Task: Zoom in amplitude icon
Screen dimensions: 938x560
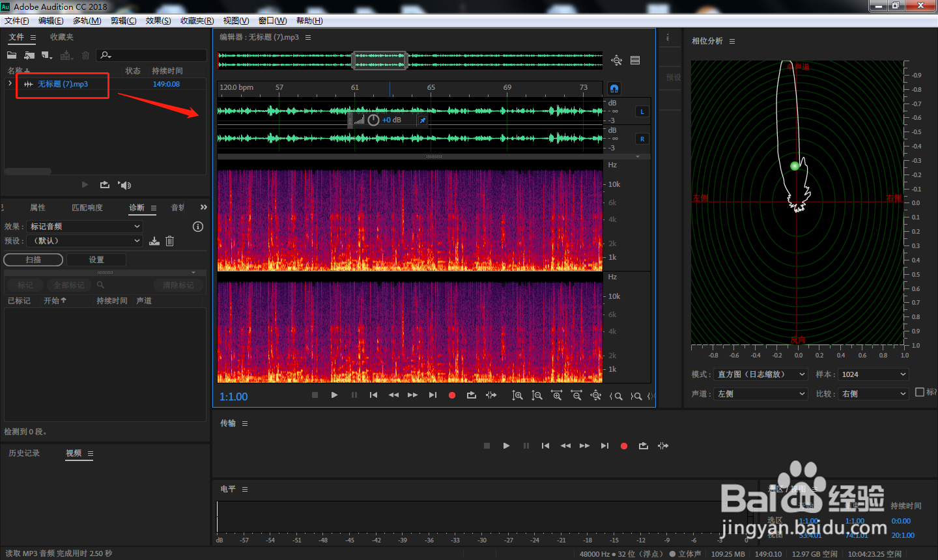Action: coord(517,395)
